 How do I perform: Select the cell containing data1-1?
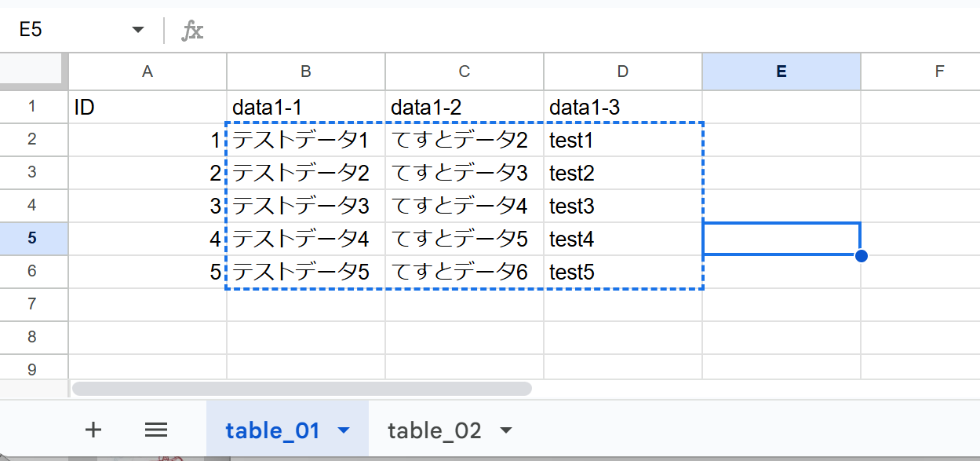pos(306,107)
